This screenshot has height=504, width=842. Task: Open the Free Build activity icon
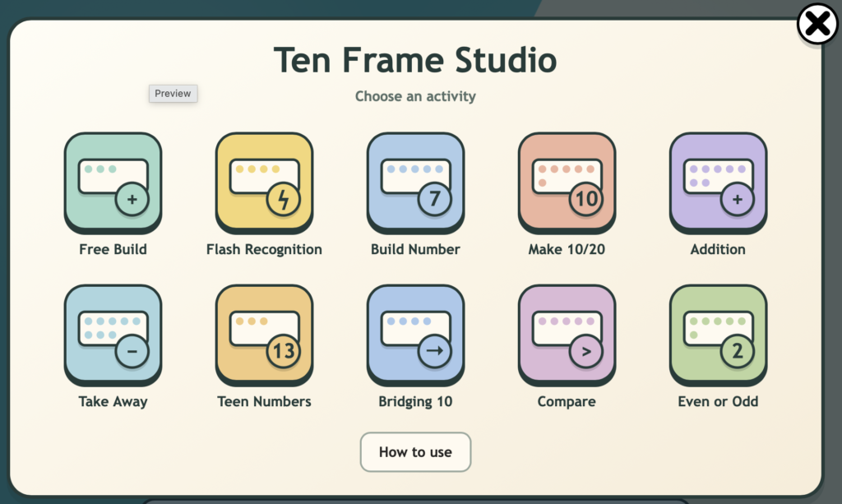click(113, 183)
